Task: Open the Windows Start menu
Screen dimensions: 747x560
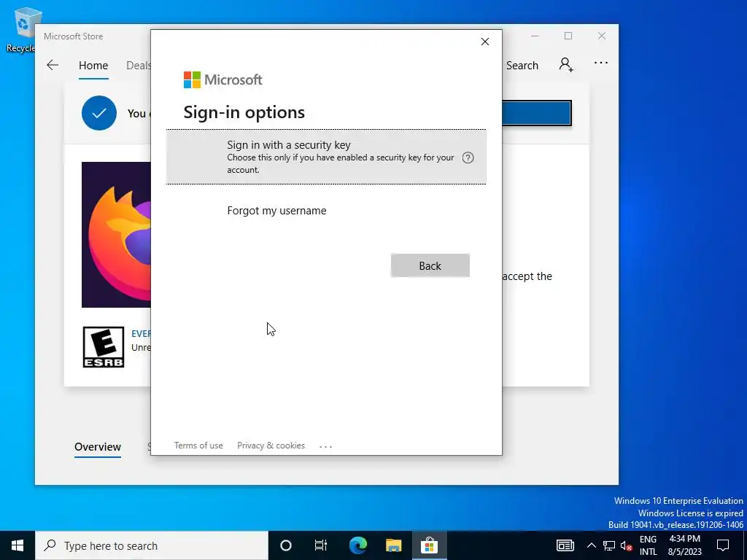Action: point(18,545)
